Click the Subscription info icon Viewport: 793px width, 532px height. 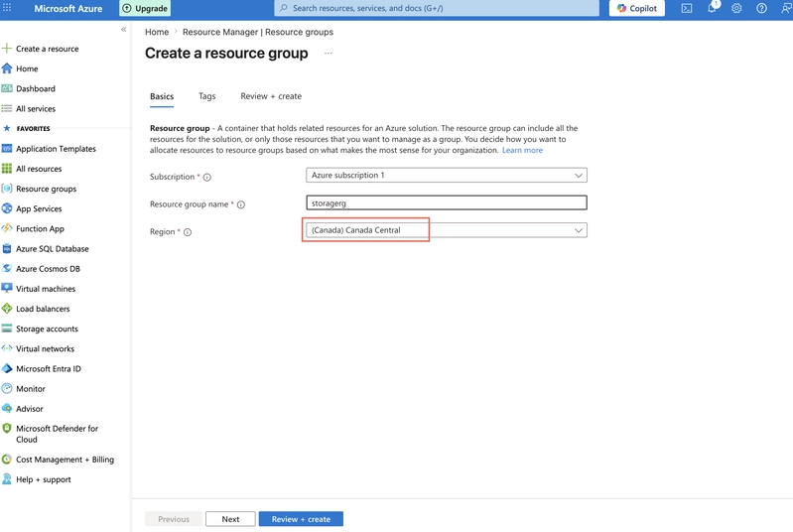206,177
